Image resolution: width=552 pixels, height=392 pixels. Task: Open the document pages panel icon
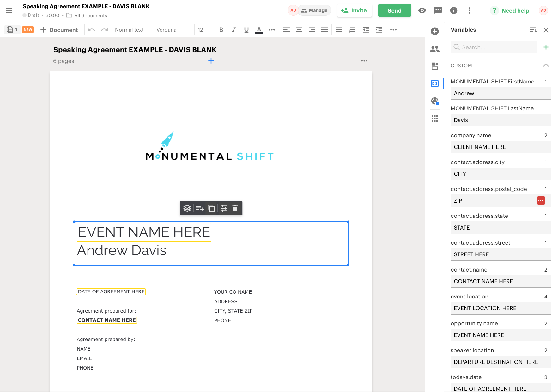coord(12,30)
